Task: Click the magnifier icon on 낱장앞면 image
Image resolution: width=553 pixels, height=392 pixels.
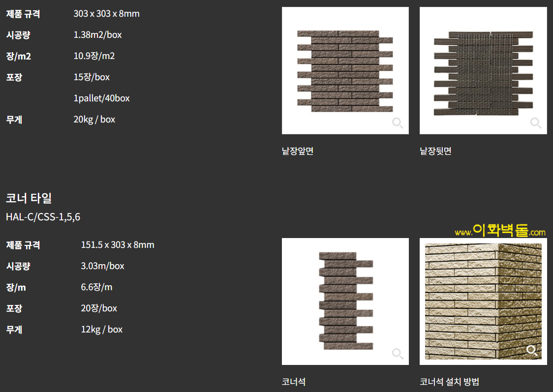Action: click(x=398, y=123)
